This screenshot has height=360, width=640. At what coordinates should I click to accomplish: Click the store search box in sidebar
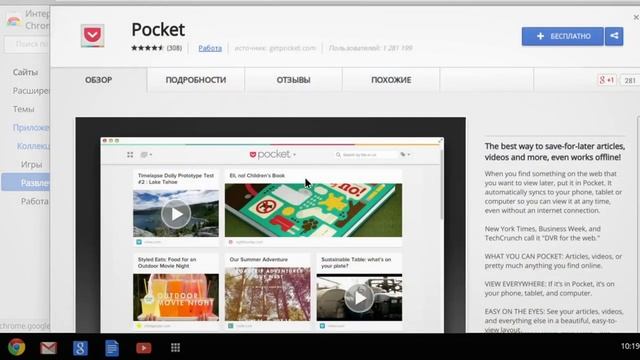(x=27, y=44)
